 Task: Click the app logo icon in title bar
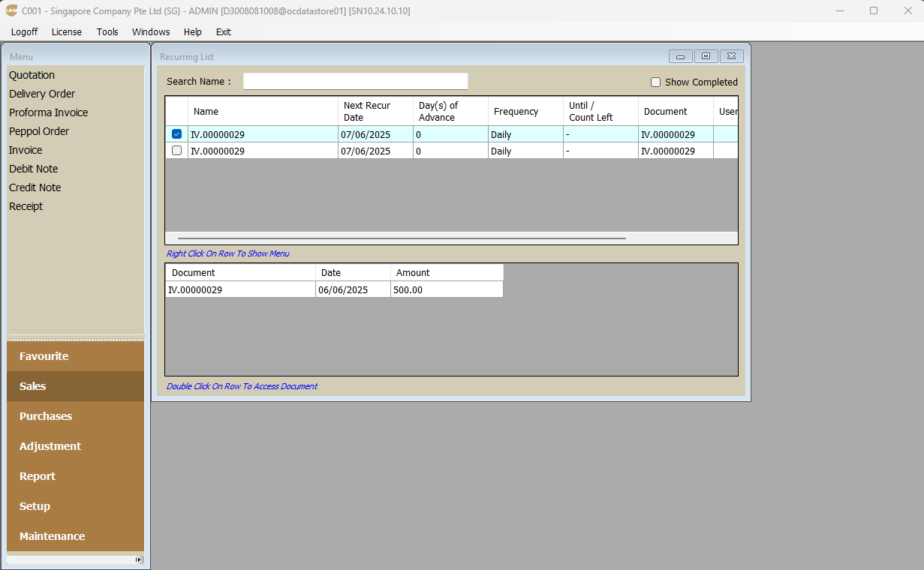pyautogui.click(x=11, y=10)
